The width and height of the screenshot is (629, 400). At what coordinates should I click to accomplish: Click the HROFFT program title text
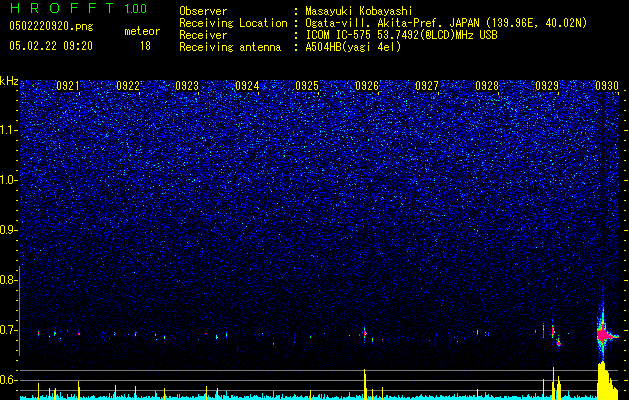pos(63,8)
